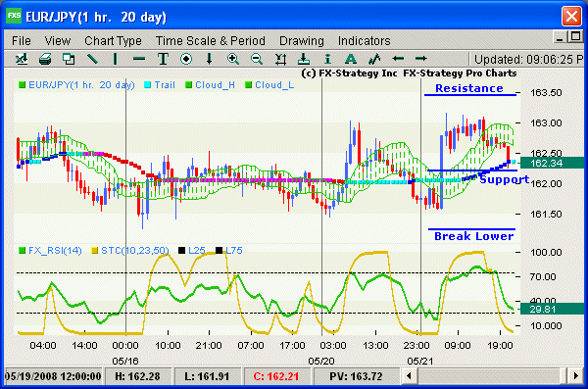Close the EUR/JPY chart window
The image size is (588, 389).
pyautogui.click(x=571, y=17)
